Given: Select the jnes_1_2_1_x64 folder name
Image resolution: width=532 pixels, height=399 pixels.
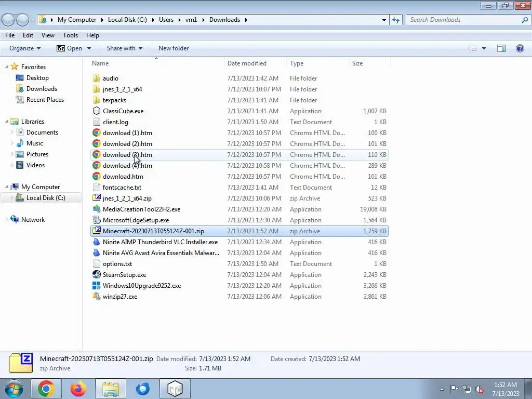Looking at the screenshot, I should pos(123,89).
